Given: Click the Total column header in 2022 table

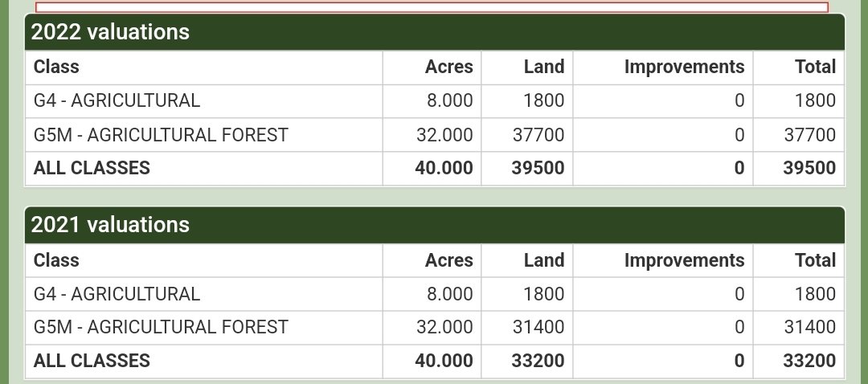Looking at the screenshot, I should 815,67.
